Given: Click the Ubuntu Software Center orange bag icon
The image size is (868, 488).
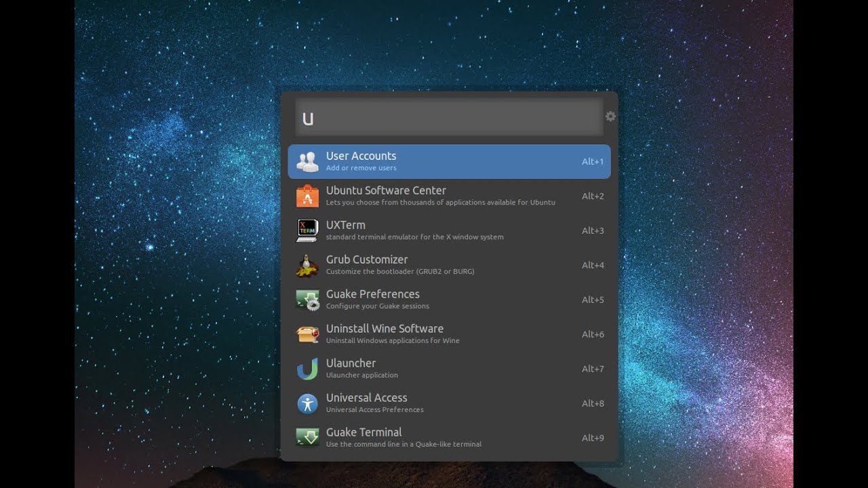Looking at the screenshot, I should point(307,196).
